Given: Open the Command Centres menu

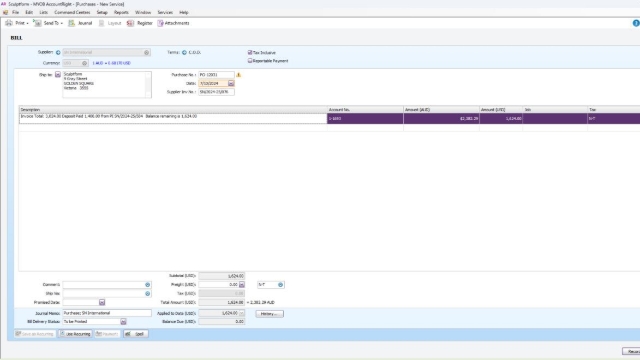Looking at the screenshot, I should [x=72, y=13].
